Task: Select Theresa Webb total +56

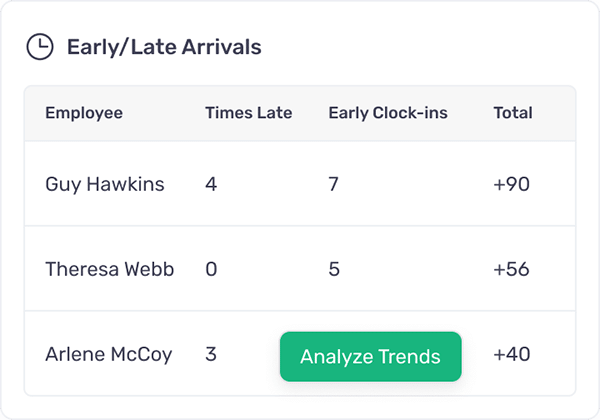Action: [512, 269]
